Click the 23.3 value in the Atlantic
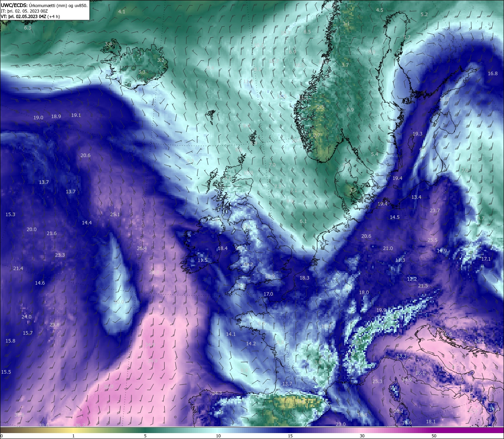Viewport: 504px width, 439px height. tap(60, 255)
